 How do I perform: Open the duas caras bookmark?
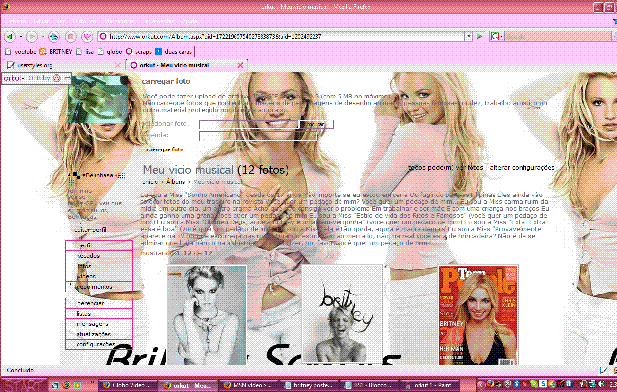173,52
